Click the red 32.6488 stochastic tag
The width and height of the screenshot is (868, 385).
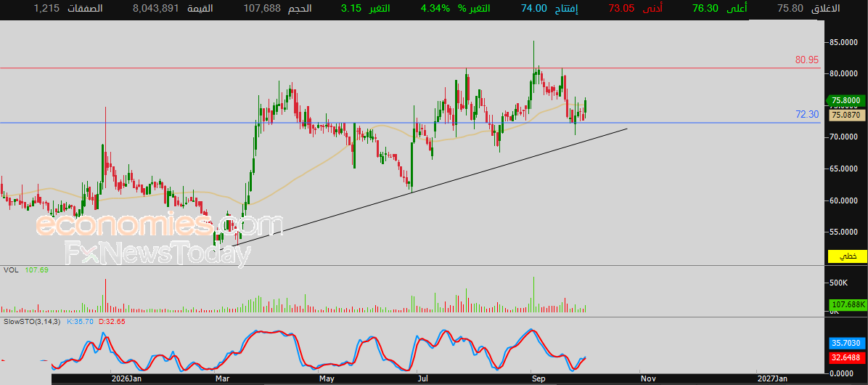(847, 358)
